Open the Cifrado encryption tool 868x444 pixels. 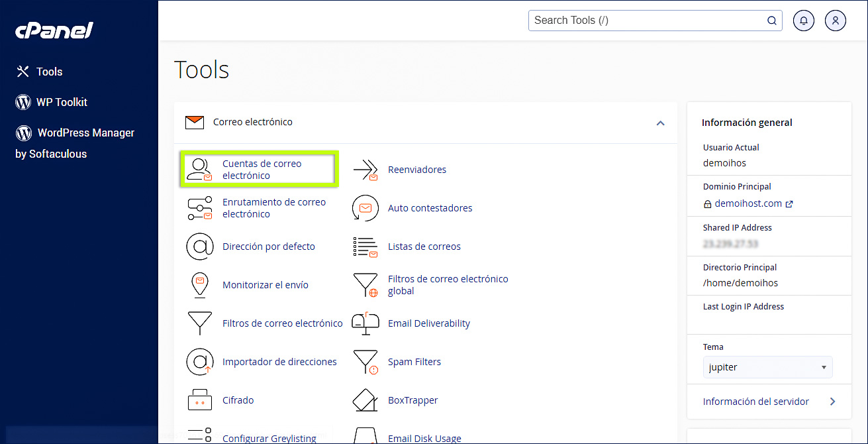pyautogui.click(x=237, y=400)
